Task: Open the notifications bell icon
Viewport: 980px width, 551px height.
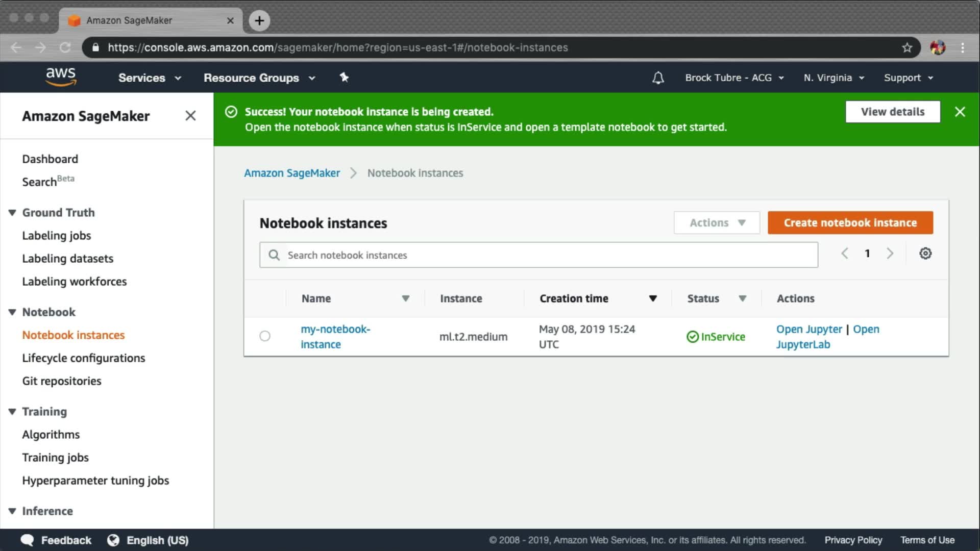Action: (658, 78)
